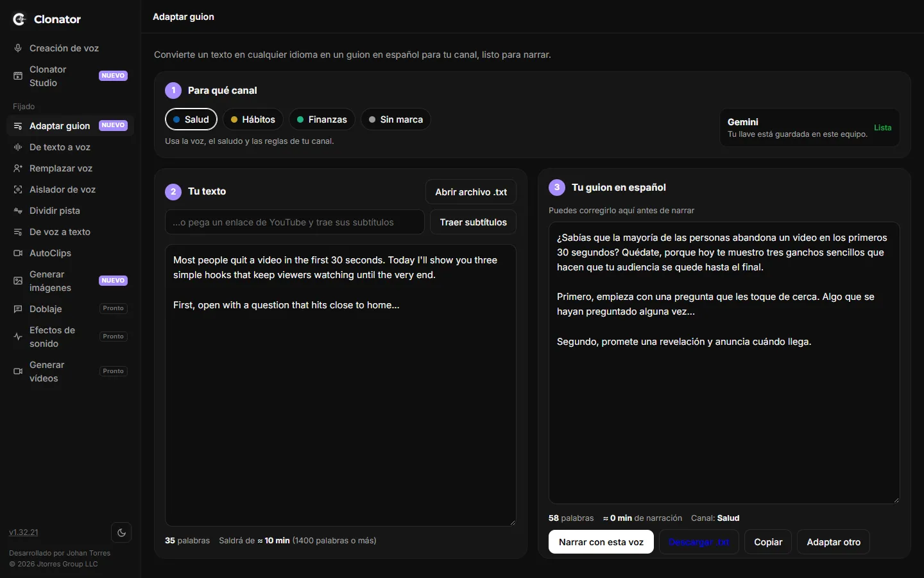Open the Gemini key status card
This screenshot has height=578, width=924.
tap(809, 127)
